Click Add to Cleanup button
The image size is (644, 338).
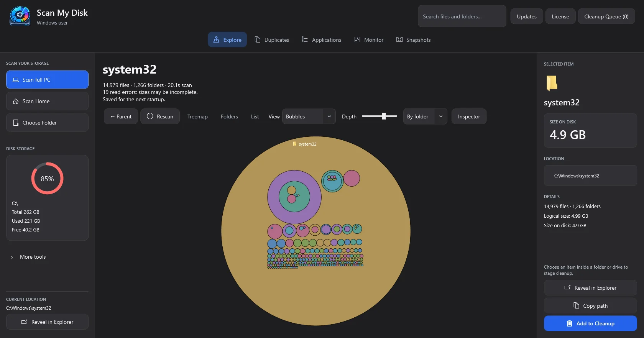590,323
